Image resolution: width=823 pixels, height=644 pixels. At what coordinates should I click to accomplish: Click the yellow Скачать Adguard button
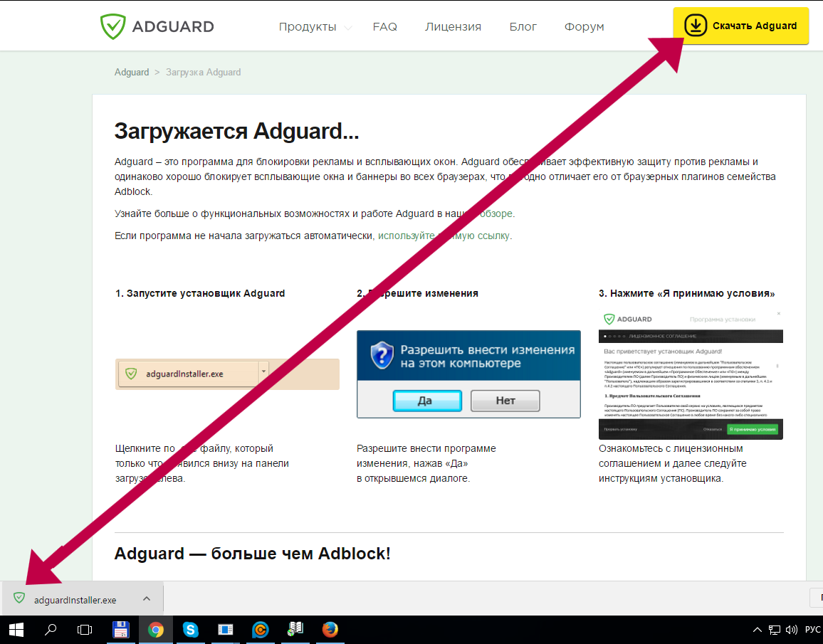tap(740, 26)
